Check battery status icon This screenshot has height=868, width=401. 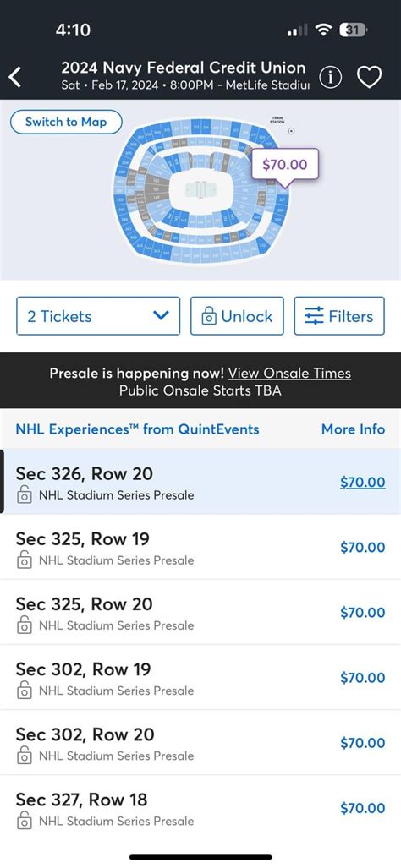tap(353, 30)
